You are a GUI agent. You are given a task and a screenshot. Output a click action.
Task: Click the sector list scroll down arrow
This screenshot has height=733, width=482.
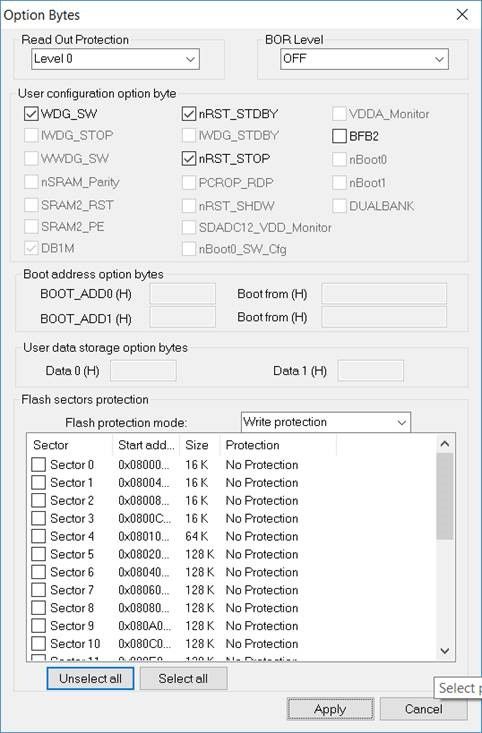coord(445,651)
